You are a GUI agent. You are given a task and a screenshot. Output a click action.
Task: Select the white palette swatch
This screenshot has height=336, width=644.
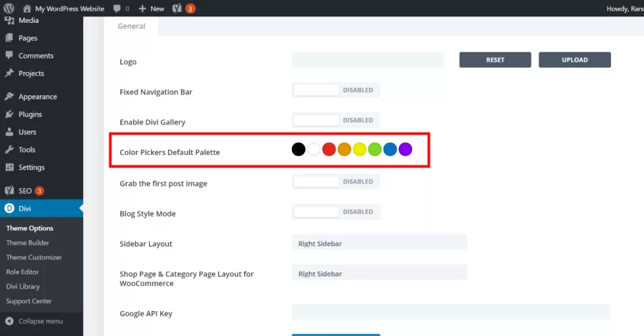314,149
